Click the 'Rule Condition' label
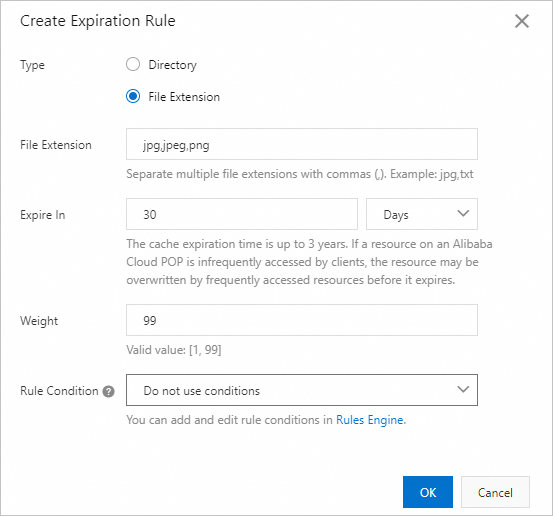 tap(59, 391)
